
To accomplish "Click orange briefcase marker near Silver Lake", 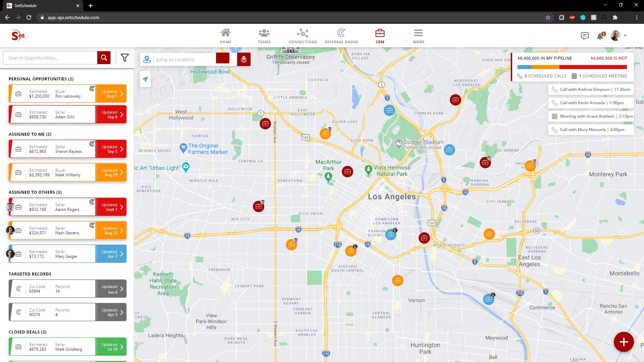I will pos(325,134).
